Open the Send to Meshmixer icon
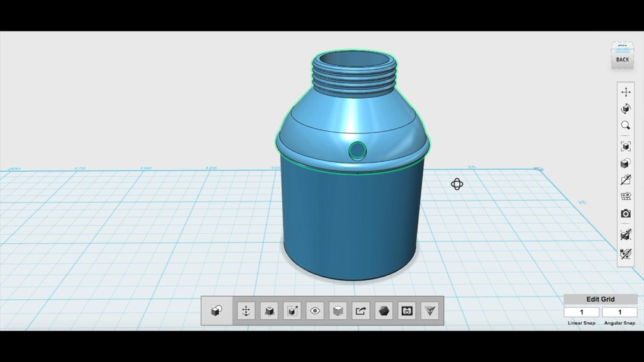This screenshot has width=644, height=362. (x=407, y=310)
